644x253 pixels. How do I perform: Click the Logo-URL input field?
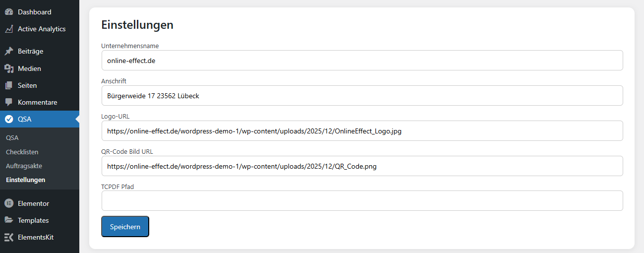coord(362,131)
